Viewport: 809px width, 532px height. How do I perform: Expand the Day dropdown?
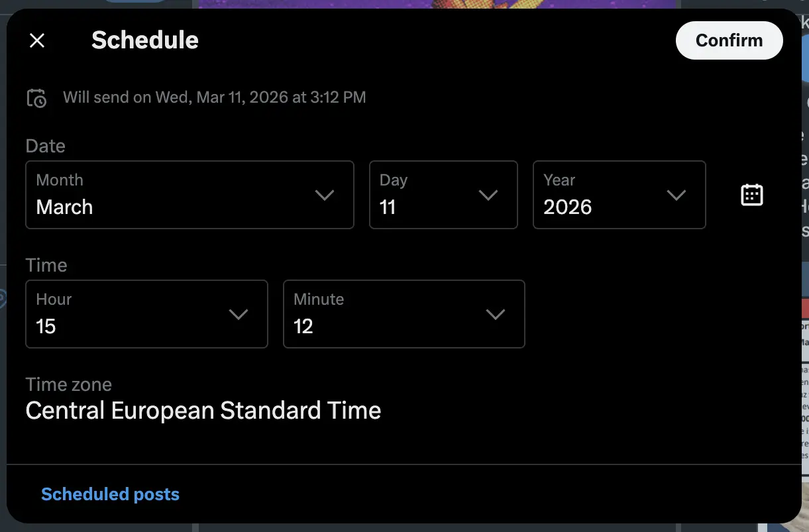[x=489, y=195]
